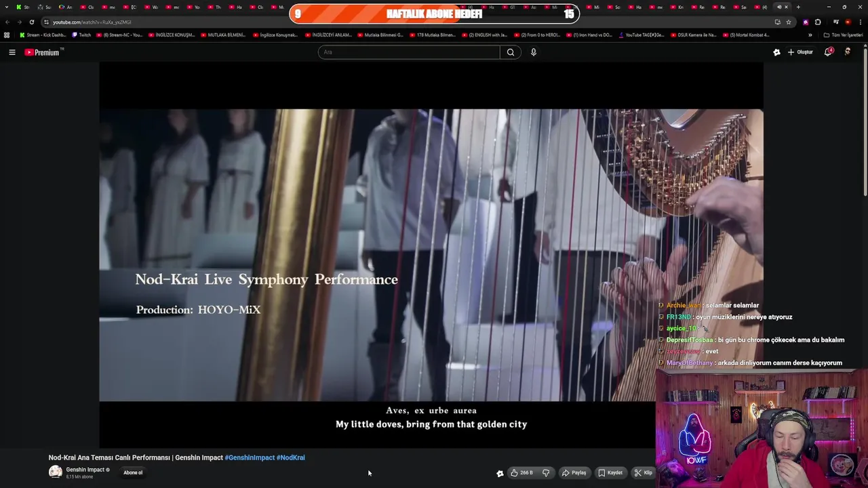Screen dimensions: 868x488
Task: Open a new browser tab
Action: coord(798,7)
